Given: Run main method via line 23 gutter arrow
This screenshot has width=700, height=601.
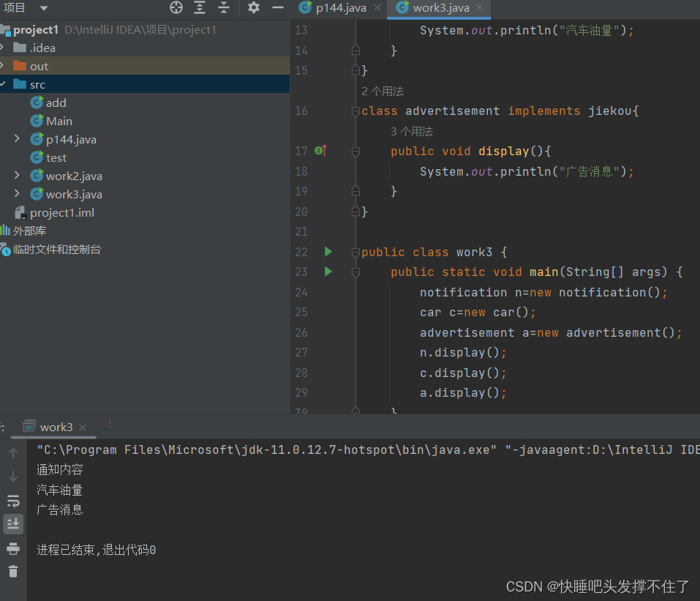Looking at the screenshot, I should [328, 272].
